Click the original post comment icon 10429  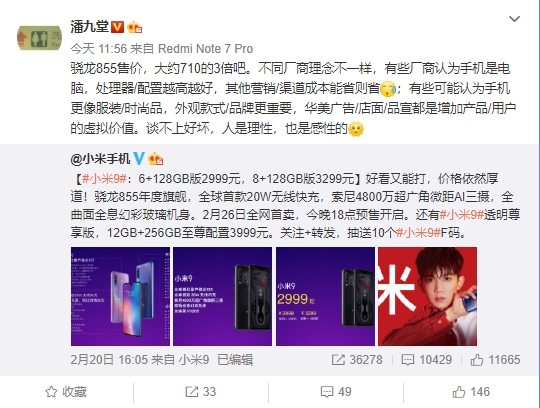click(426, 360)
